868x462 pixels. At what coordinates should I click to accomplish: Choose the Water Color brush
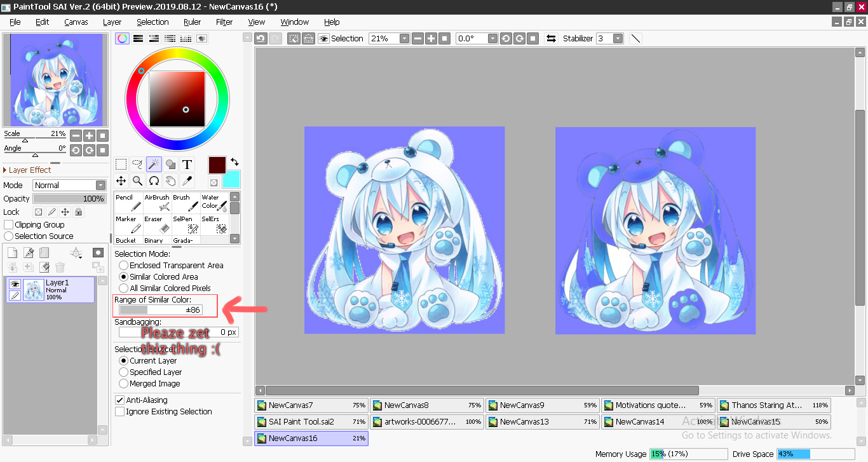pyautogui.click(x=214, y=203)
